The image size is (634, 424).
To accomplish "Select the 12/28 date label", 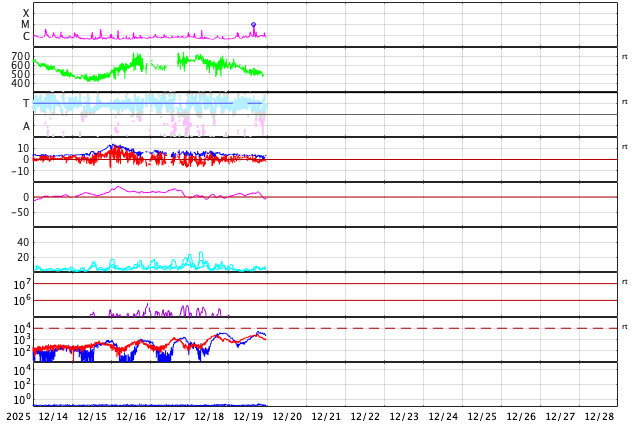I will click(599, 416).
